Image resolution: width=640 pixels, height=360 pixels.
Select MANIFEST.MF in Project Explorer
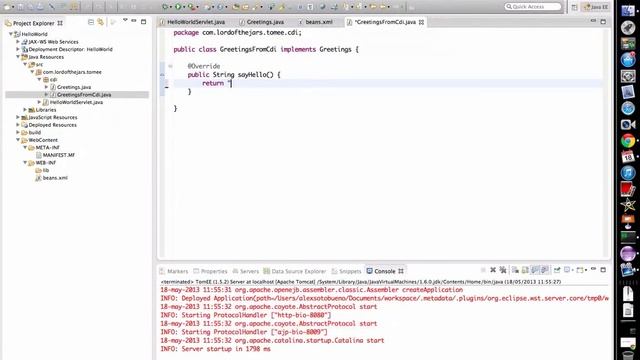(x=58, y=155)
